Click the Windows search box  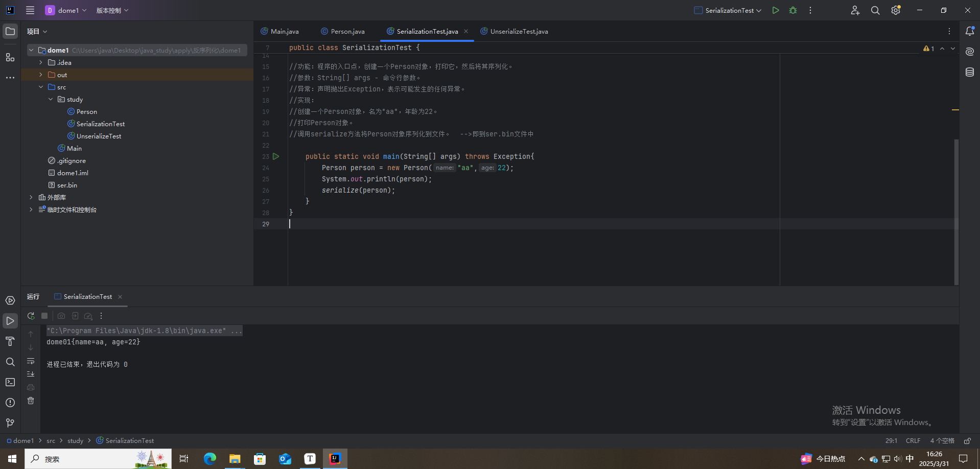[x=98, y=459]
